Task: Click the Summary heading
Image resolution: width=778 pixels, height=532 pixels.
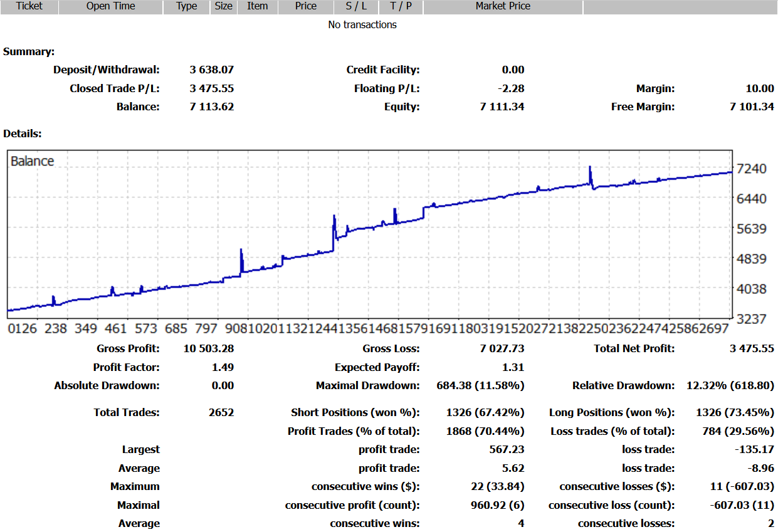Action: tap(29, 52)
